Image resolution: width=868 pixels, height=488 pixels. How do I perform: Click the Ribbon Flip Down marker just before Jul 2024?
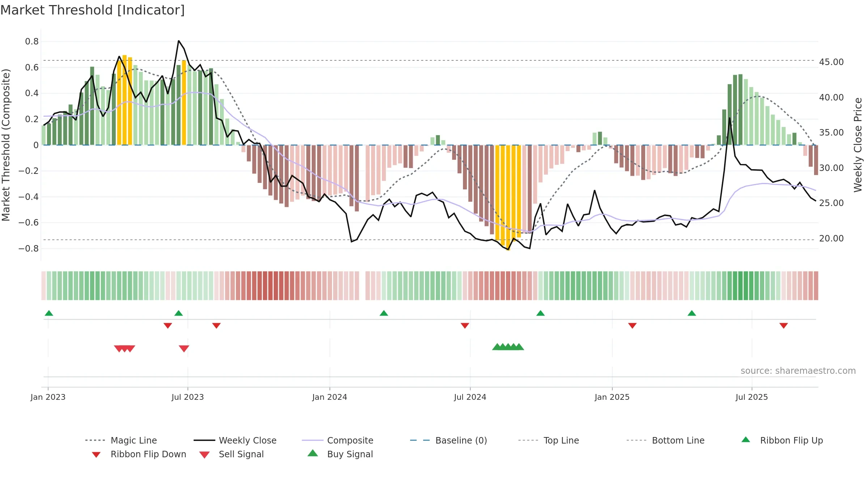pos(465,326)
